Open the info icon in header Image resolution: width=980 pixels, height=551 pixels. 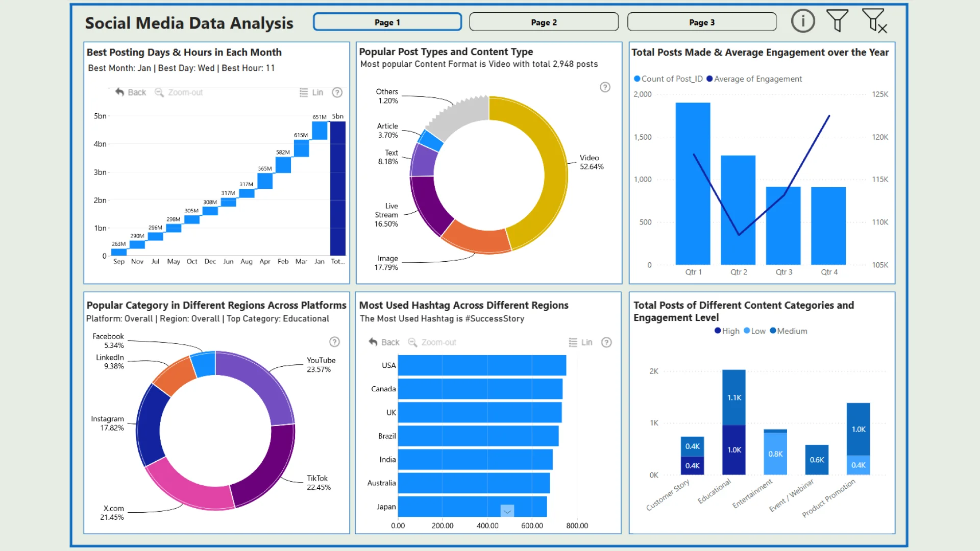coord(803,21)
